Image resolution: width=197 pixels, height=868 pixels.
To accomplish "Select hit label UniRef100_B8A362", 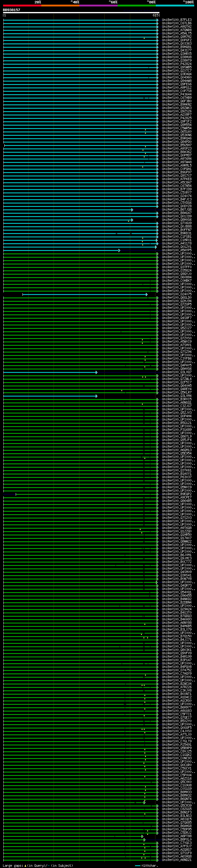I will coord(177,152).
